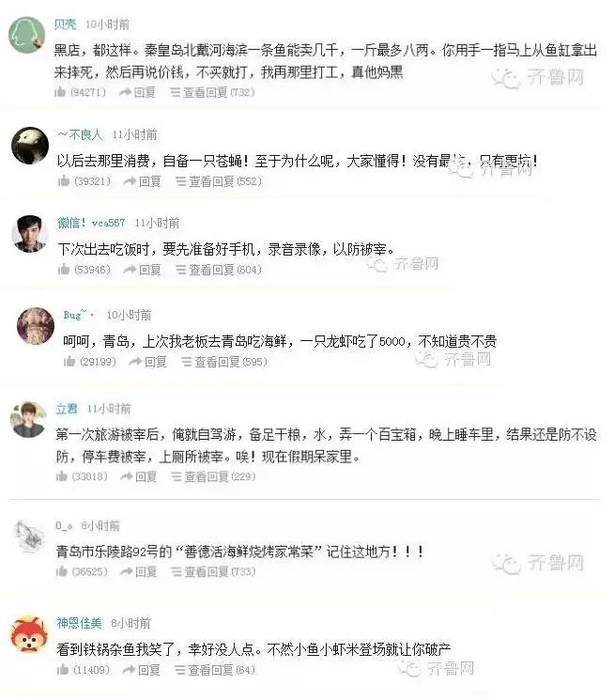The height and width of the screenshot is (700, 614).
Task: Click thumbs-up on ~不良人's comment
Action: (64, 181)
